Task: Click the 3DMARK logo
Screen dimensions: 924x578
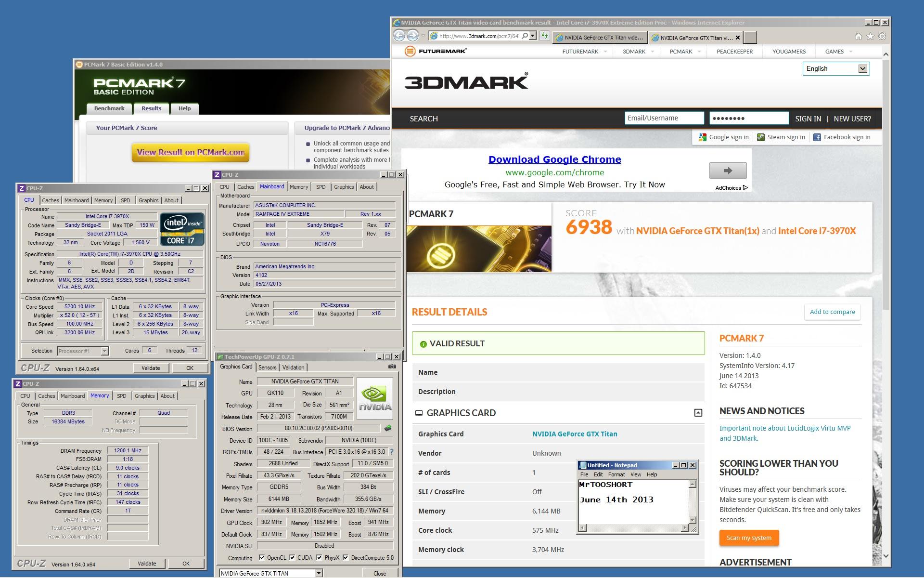Action: [466, 81]
